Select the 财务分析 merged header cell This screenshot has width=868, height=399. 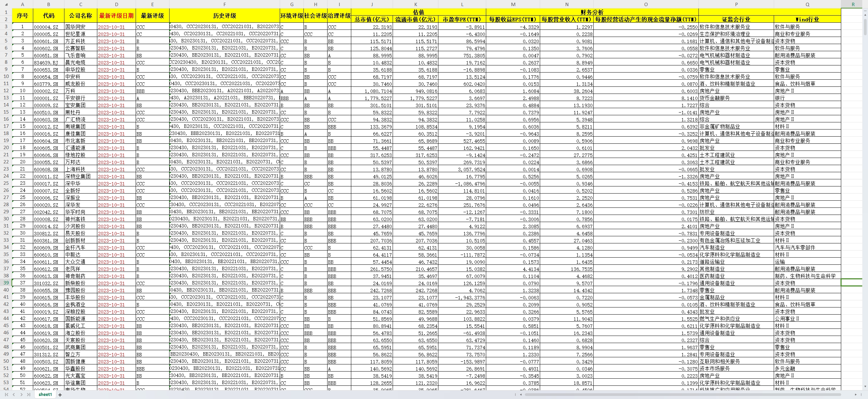pyautogui.click(x=592, y=12)
